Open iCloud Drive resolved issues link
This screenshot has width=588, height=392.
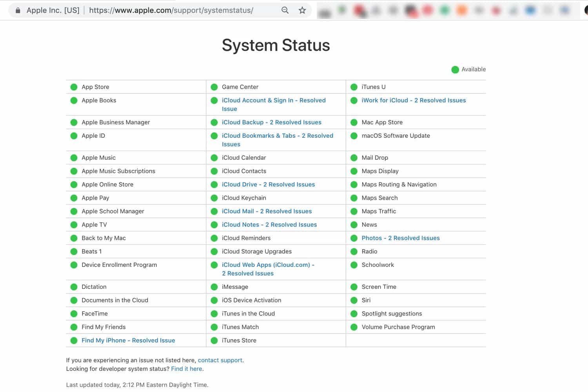click(269, 184)
